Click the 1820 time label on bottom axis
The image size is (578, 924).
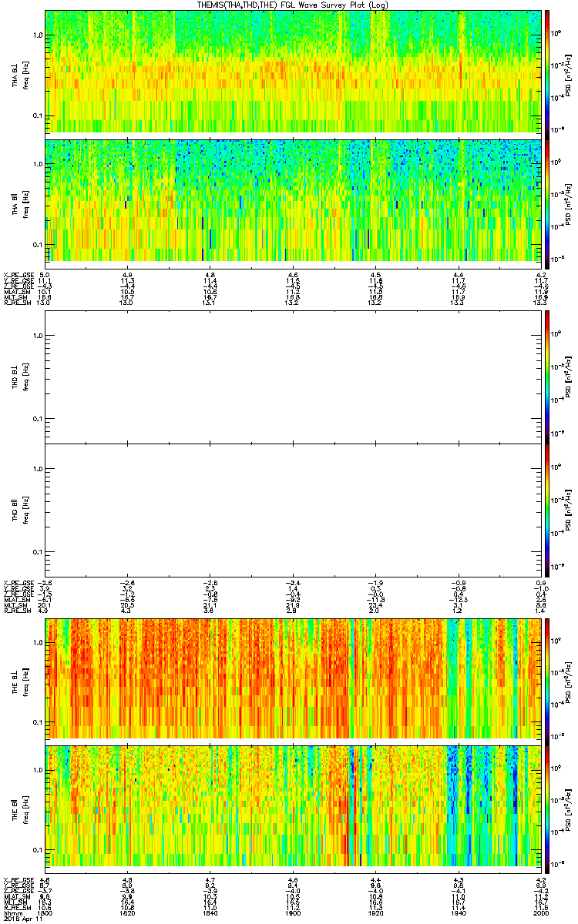pos(127,912)
